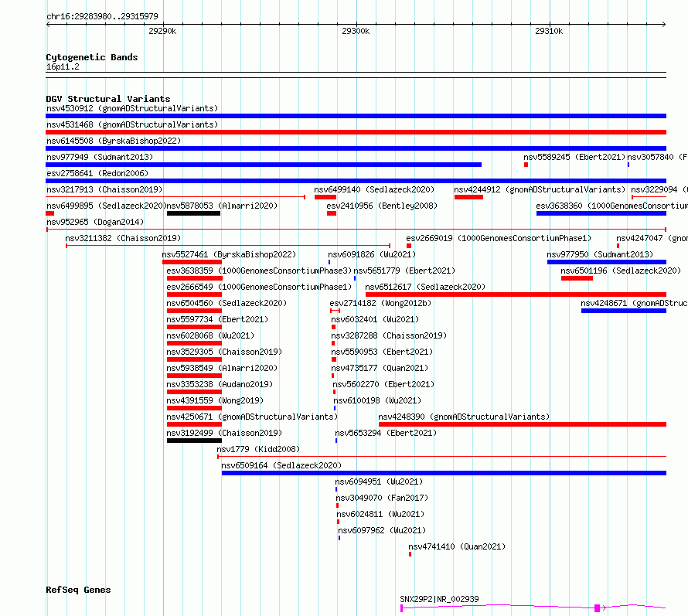Open the nsv1779 Kidd2008 variant label

click(258, 449)
